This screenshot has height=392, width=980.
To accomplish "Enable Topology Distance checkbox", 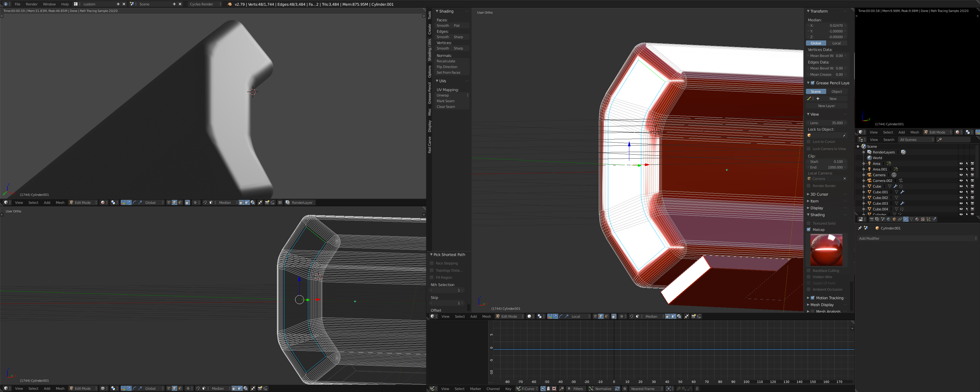I will coord(432,270).
